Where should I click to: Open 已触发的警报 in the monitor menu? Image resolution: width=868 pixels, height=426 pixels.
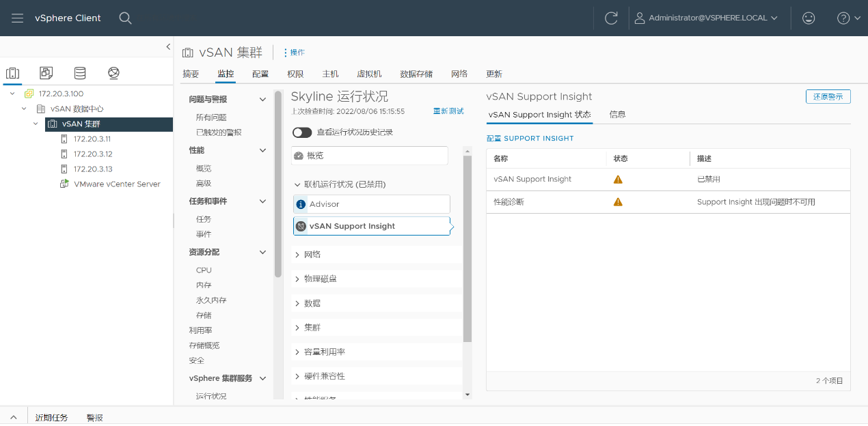click(x=219, y=132)
